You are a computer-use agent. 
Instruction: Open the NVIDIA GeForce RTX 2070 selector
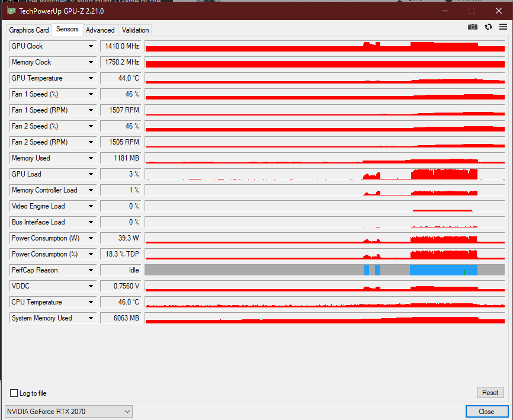pyautogui.click(x=69, y=412)
